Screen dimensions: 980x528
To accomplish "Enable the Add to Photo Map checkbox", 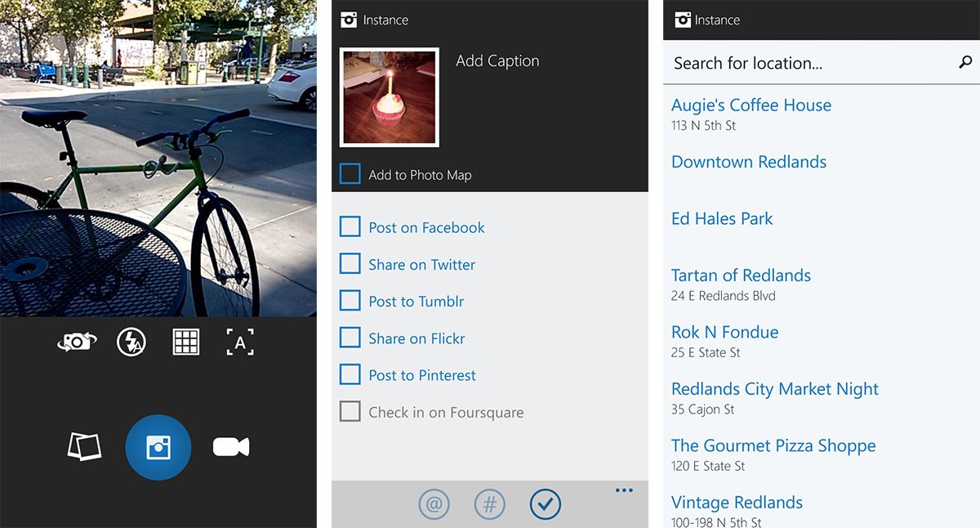I will pos(350,174).
